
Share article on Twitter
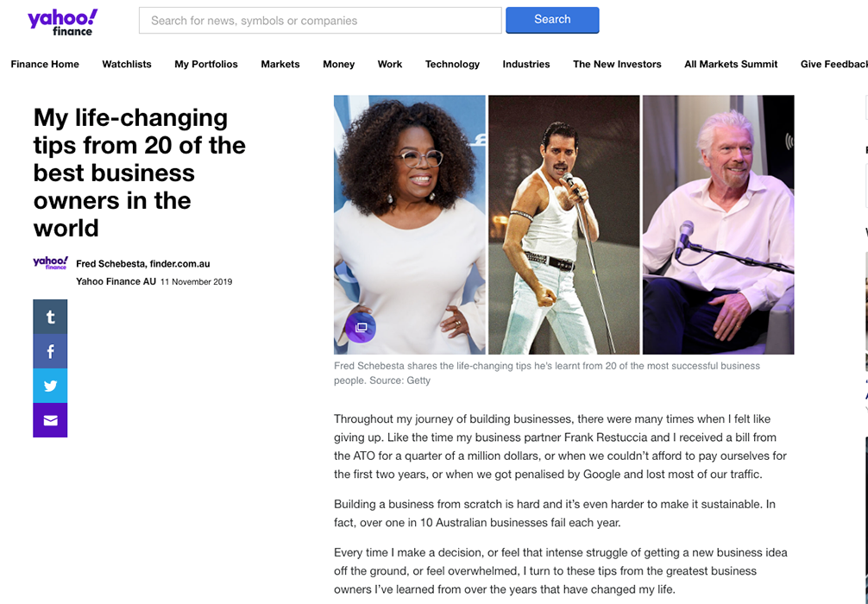[x=50, y=386]
